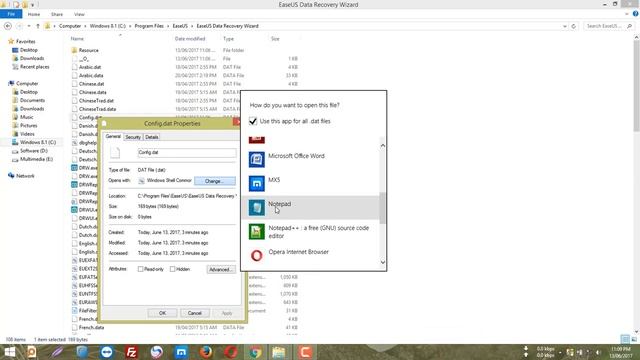640x360 pixels.
Task: Open Multimedia (E:) drive in sidebar
Action: 36,159
